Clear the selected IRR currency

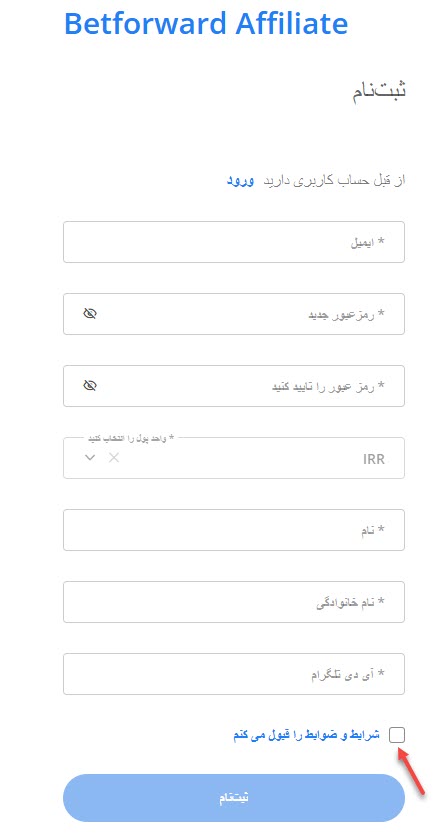(x=114, y=457)
